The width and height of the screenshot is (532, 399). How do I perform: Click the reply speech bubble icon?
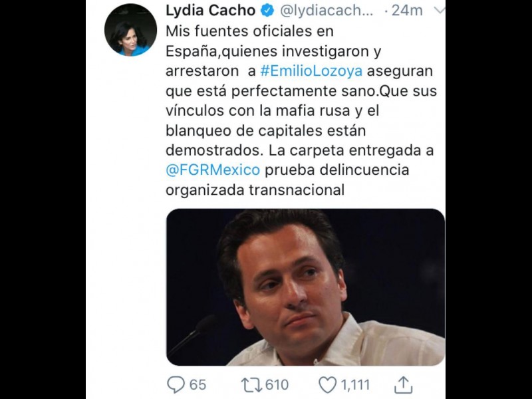176,385
